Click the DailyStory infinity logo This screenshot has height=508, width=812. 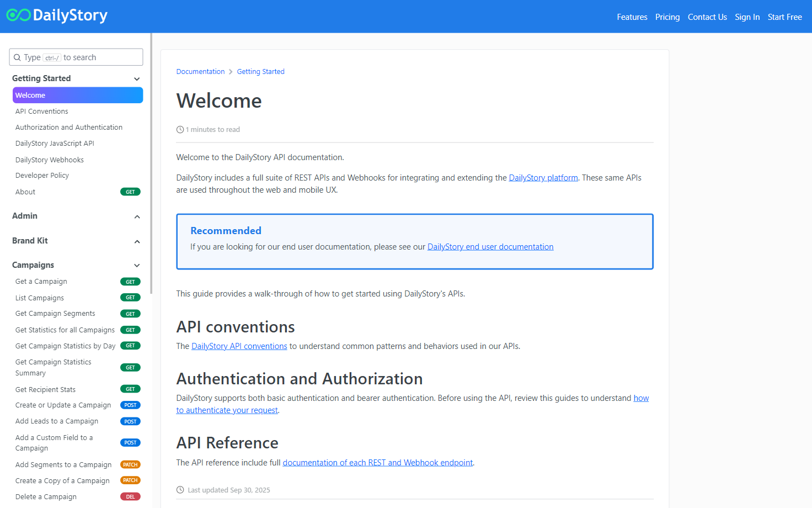pyautogui.click(x=18, y=15)
